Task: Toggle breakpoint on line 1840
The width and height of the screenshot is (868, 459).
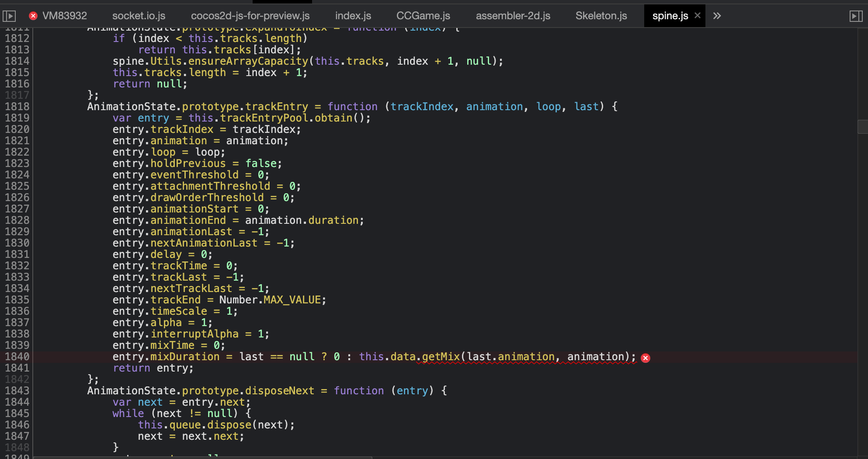Action: pos(17,357)
